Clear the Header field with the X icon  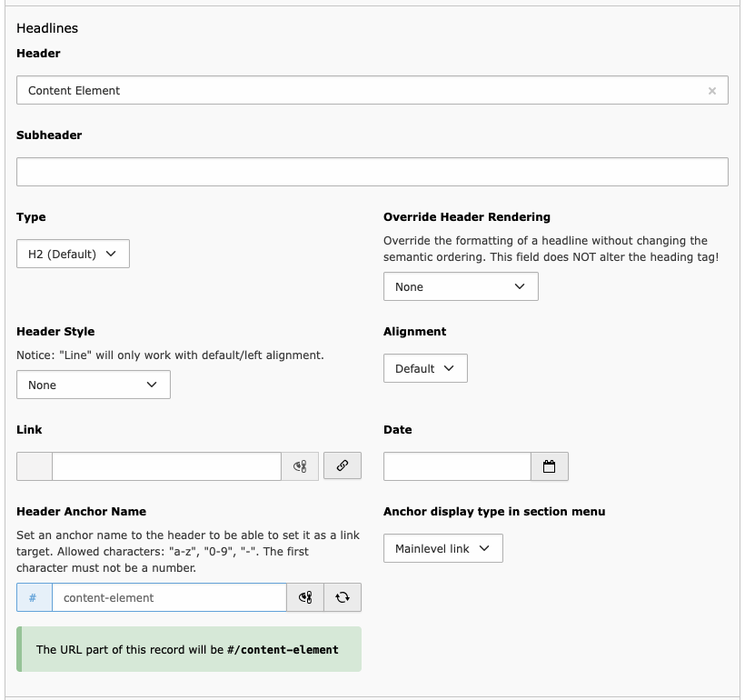coord(711,91)
